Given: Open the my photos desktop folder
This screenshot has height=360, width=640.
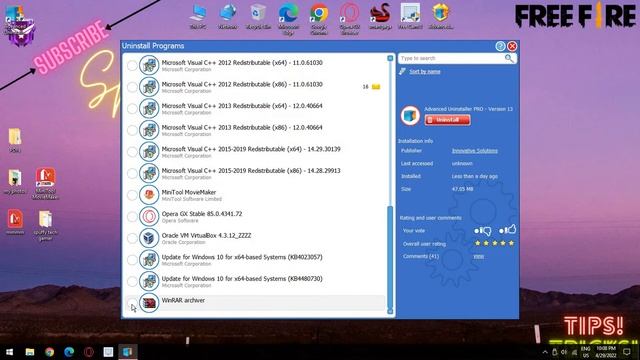Looking at the screenshot, I should [15, 182].
